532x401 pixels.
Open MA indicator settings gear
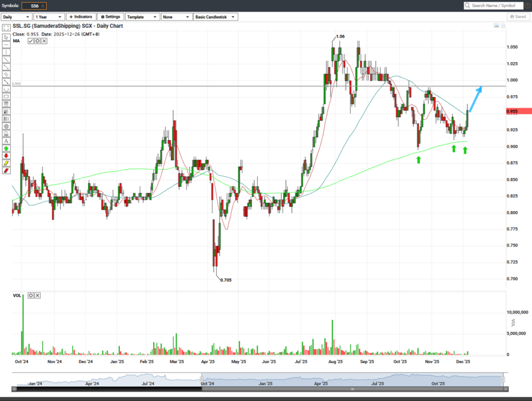click(x=37, y=41)
